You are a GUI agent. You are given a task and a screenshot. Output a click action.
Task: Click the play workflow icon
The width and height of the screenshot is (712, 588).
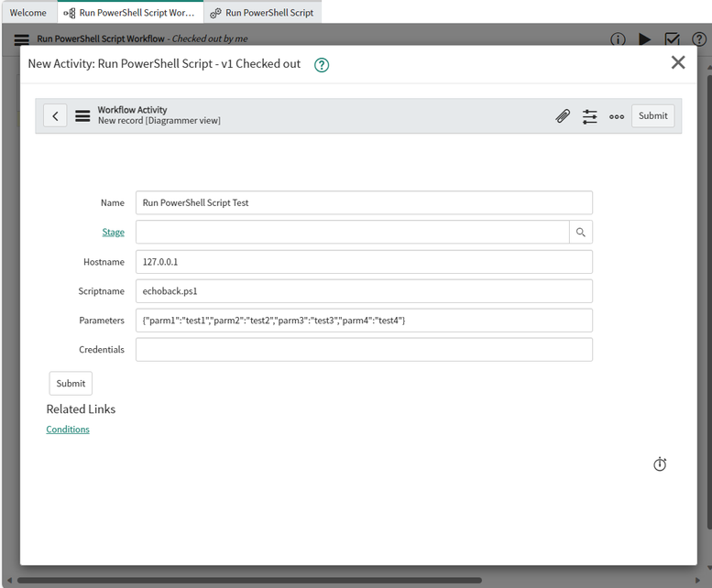click(x=644, y=39)
